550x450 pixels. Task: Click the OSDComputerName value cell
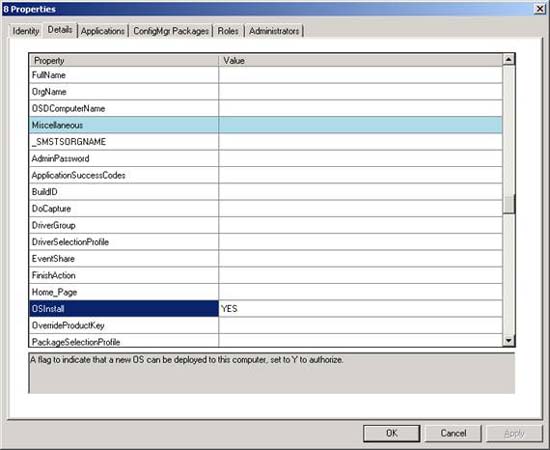click(x=361, y=108)
